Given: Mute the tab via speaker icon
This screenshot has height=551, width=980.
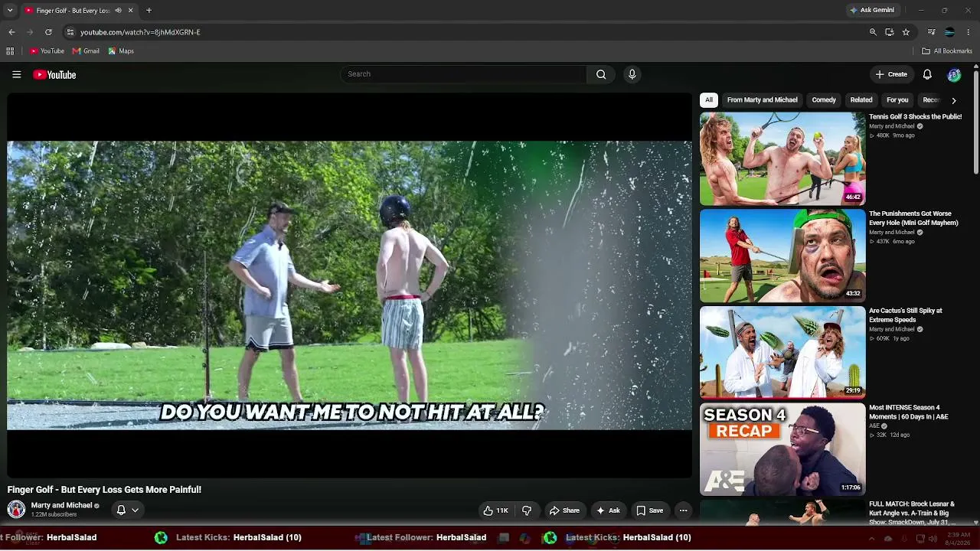Looking at the screenshot, I should 118,11.
